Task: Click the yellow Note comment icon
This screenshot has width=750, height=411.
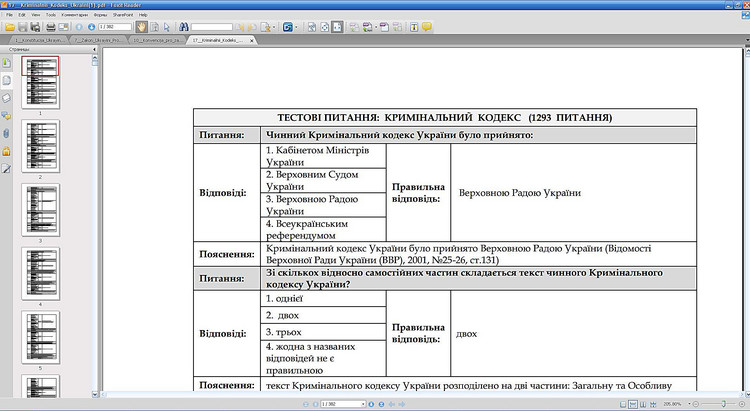Action: tap(427, 27)
